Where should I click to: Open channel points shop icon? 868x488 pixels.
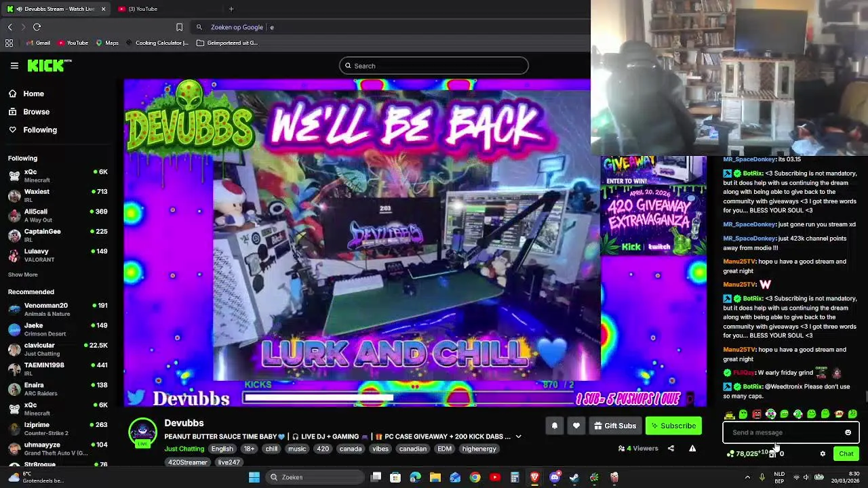772,454
